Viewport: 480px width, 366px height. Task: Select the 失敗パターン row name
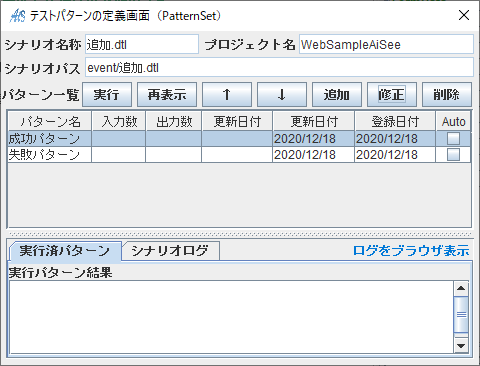pyautogui.click(x=50, y=155)
